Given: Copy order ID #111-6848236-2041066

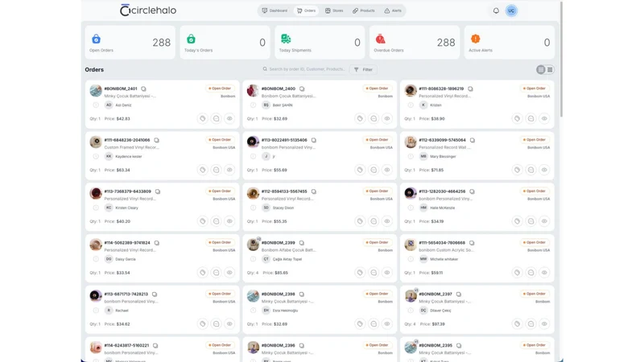Looking at the screenshot, I should [x=156, y=140].
